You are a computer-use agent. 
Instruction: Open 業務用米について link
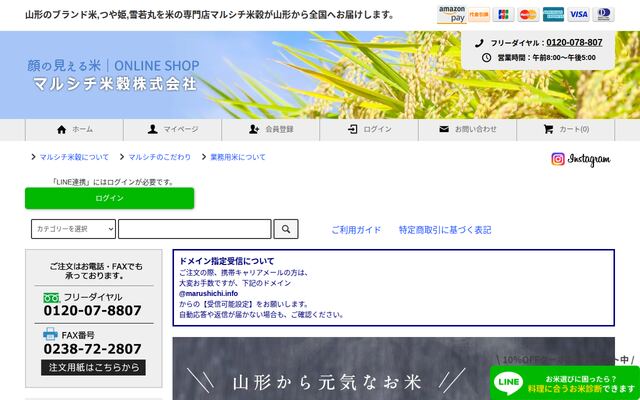pyautogui.click(x=238, y=157)
